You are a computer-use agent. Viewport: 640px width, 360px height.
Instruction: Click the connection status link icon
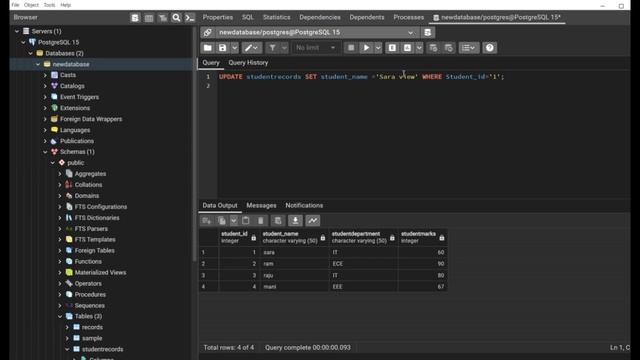click(x=207, y=32)
